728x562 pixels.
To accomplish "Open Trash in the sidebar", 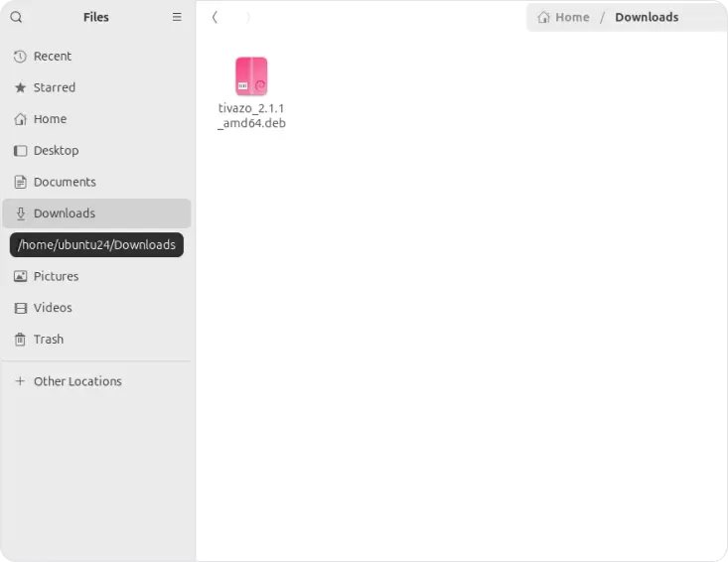I will coord(96,340).
